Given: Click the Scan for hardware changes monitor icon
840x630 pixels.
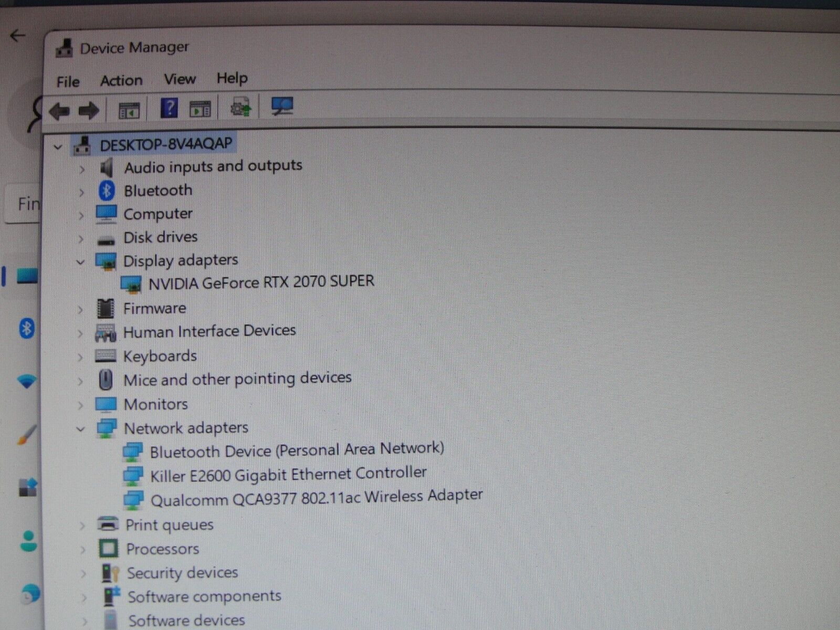Looking at the screenshot, I should (x=282, y=106).
